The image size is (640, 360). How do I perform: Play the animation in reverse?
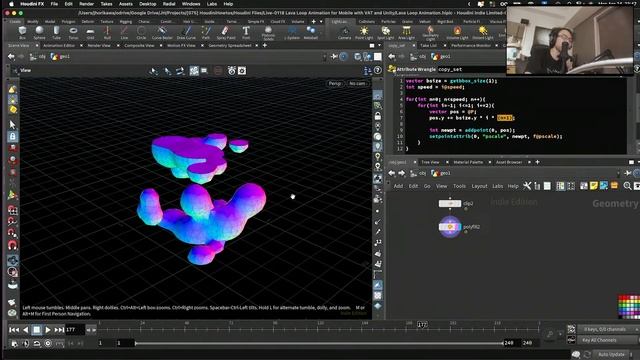(26, 330)
